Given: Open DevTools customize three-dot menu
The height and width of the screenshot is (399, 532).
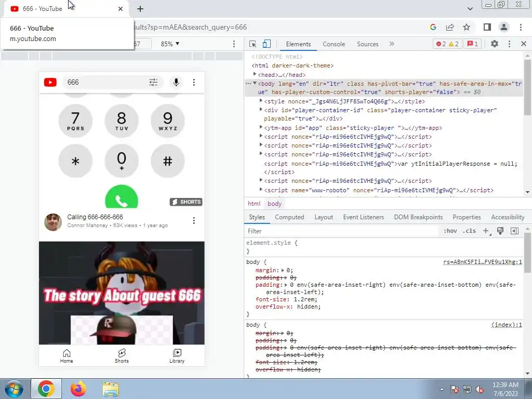Looking at the screenshot, I should tap(509, 44).
